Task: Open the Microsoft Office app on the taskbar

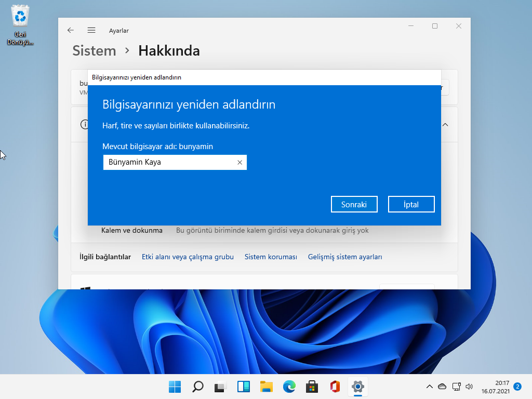Action: click(x=335, y=387)
